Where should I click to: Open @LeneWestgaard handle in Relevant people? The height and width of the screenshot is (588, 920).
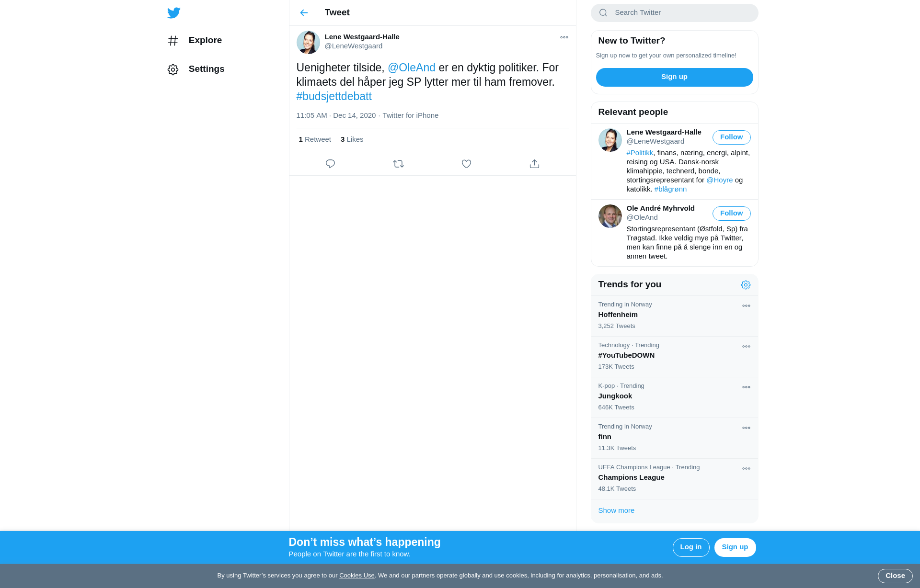[655, 141]
